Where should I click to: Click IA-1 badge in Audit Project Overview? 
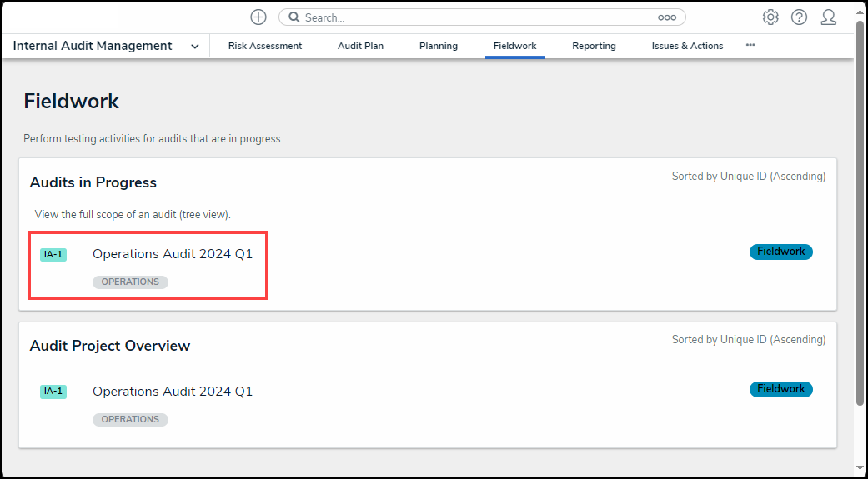point(53,391)
